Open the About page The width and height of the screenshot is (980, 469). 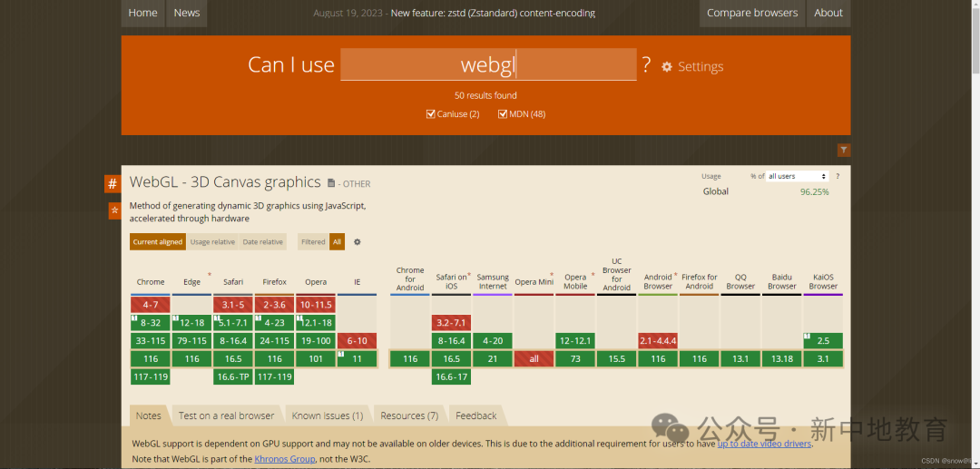coord(828,13)
